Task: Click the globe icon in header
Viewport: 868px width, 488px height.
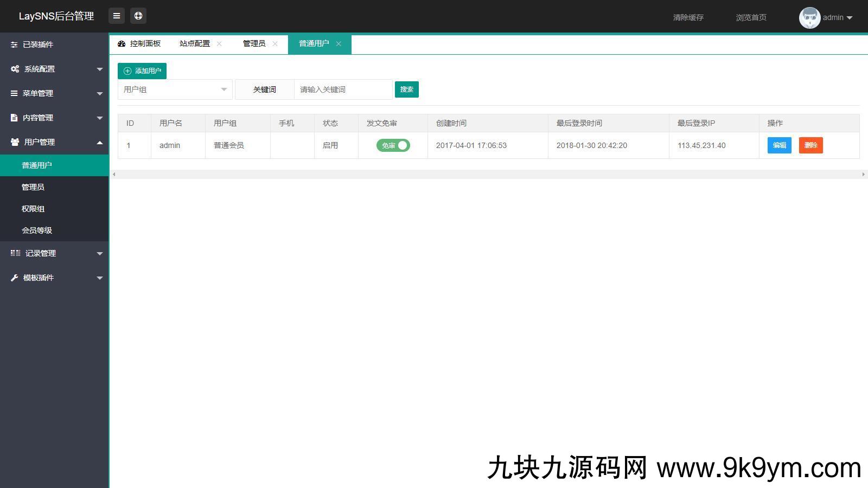Action: tap(138, 16)
